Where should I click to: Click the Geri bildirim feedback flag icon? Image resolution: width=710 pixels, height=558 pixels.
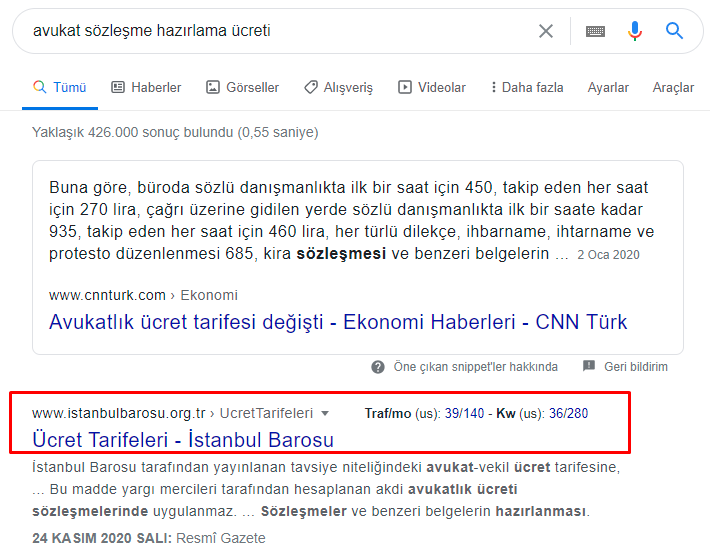[589, 366]
